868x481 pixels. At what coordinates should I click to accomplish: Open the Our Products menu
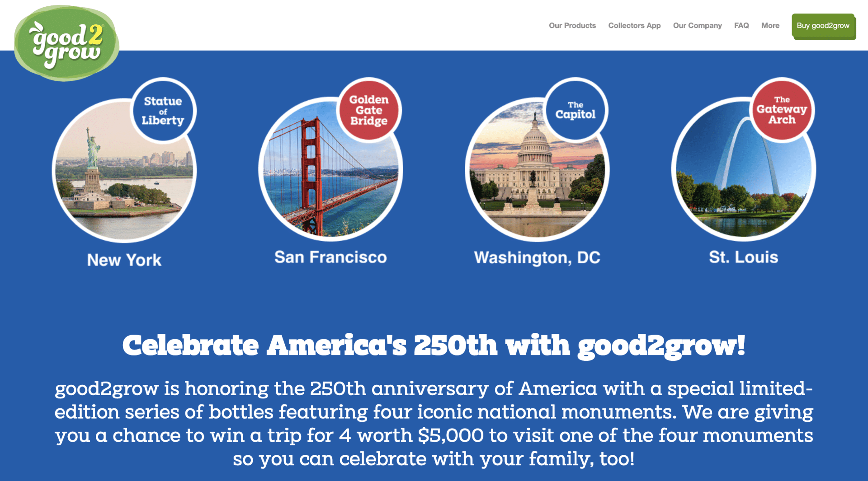(x=572, y=26)
